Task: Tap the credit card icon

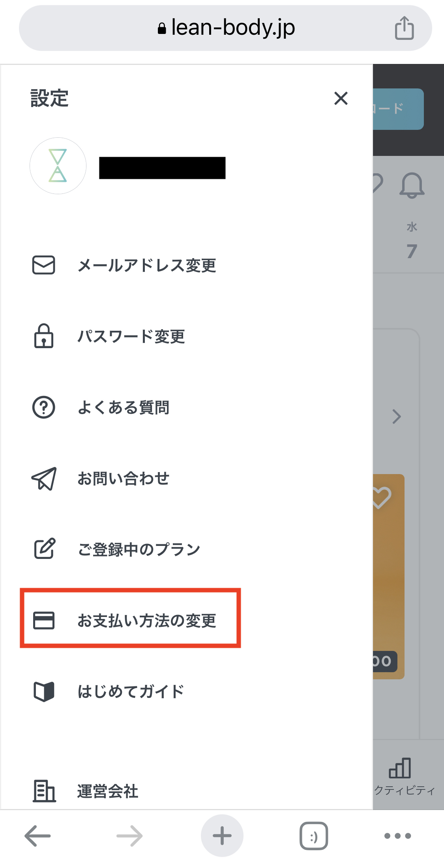Action: (44, 620)
